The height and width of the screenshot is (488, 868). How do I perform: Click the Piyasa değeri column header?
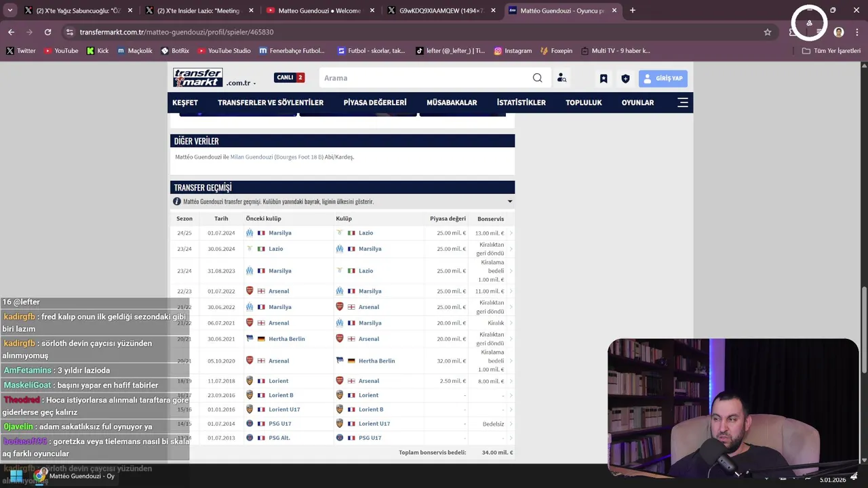[448, 219]
